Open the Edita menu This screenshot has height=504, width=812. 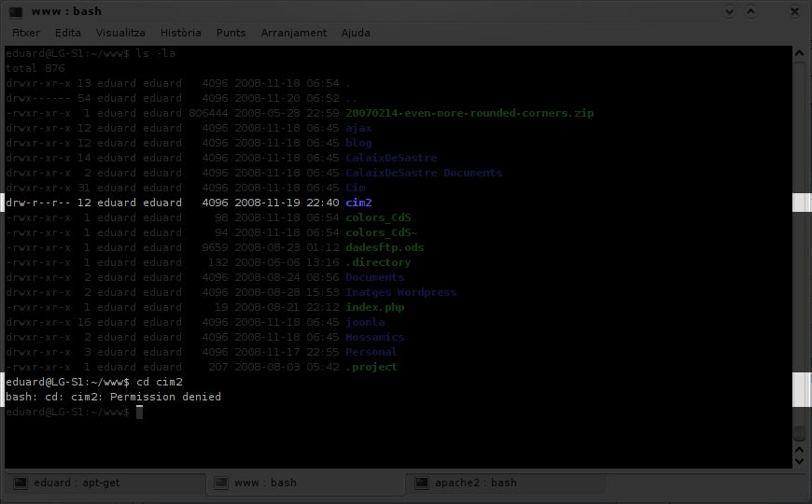coord(68,33)
